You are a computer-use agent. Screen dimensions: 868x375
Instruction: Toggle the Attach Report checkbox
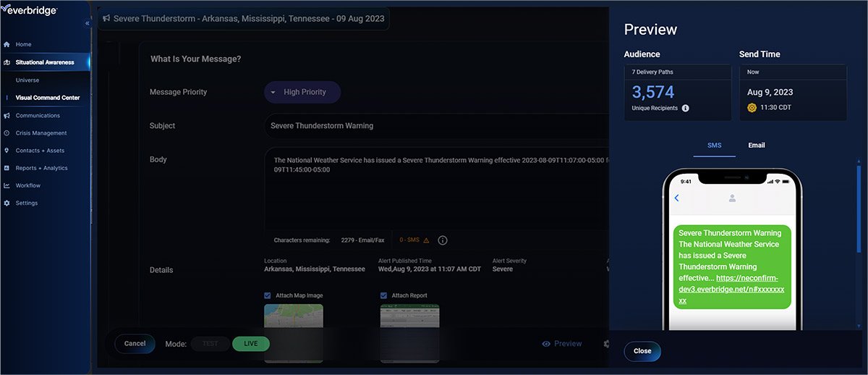click(384, 295)
